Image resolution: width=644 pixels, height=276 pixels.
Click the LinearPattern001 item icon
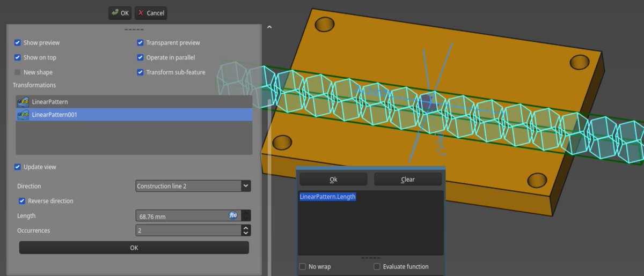[x=23, y=115]
